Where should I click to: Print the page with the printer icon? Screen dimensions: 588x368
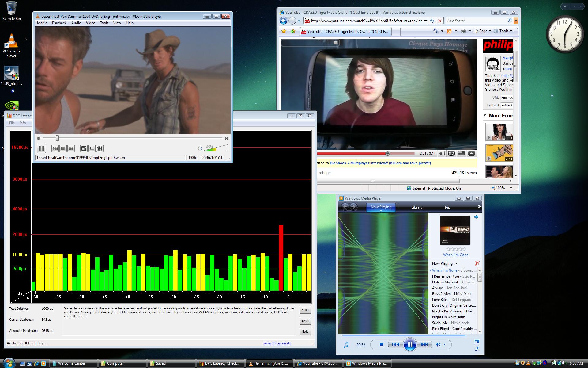click(463, 31)
